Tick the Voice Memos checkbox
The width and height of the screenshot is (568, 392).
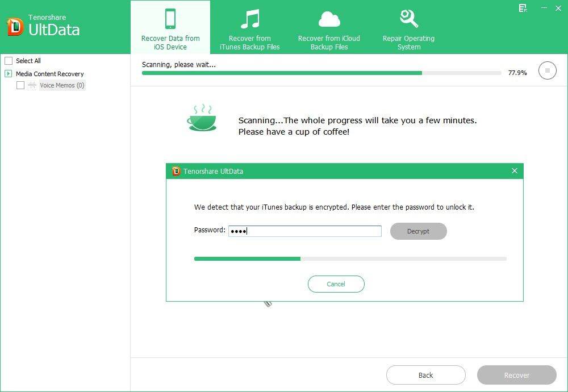(20, 85)
